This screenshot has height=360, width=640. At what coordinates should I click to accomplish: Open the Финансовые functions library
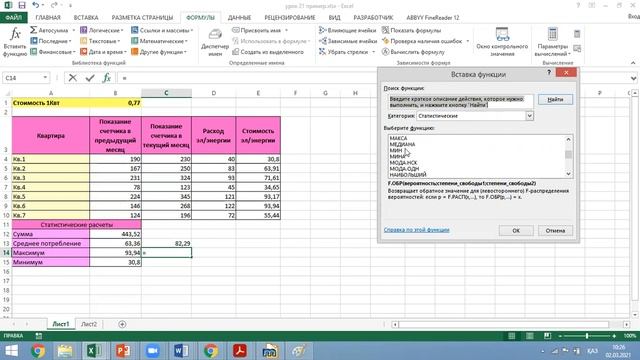53,52
